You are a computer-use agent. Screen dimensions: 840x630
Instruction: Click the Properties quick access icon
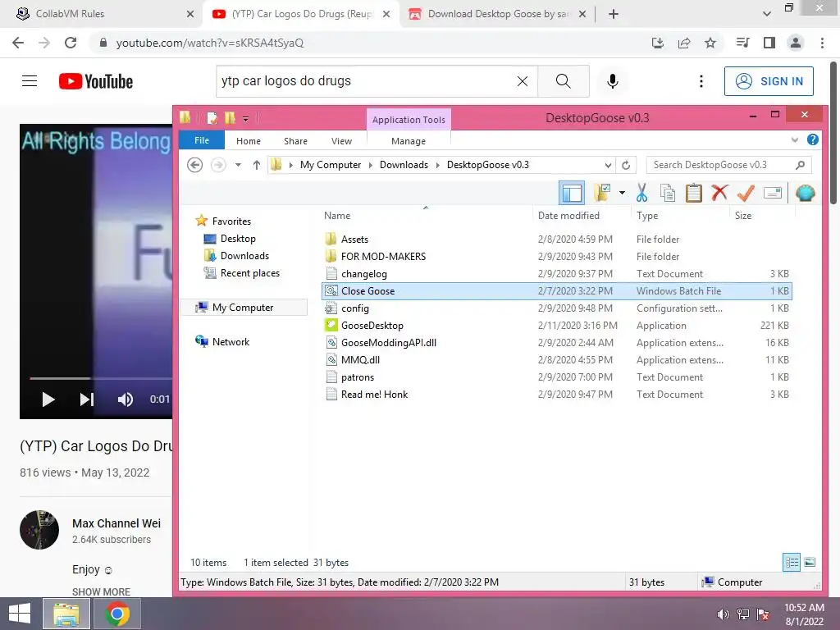coord(212,118)
